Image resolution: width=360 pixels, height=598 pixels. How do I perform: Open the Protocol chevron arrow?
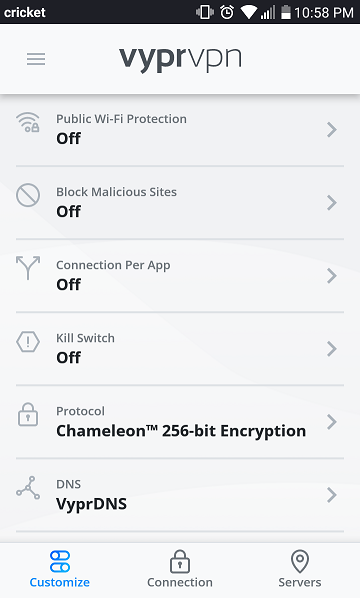[x=332, y=422]
